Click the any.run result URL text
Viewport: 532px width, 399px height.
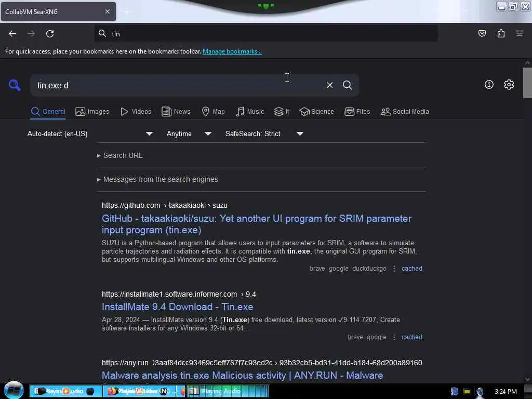(x=262, y=363)
